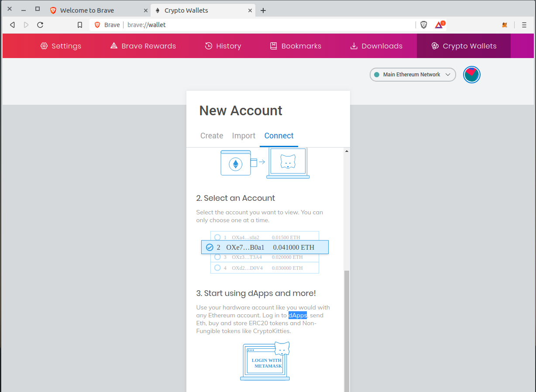Click the network status green dot
The image size is (536, 392).
click(377, 75)
